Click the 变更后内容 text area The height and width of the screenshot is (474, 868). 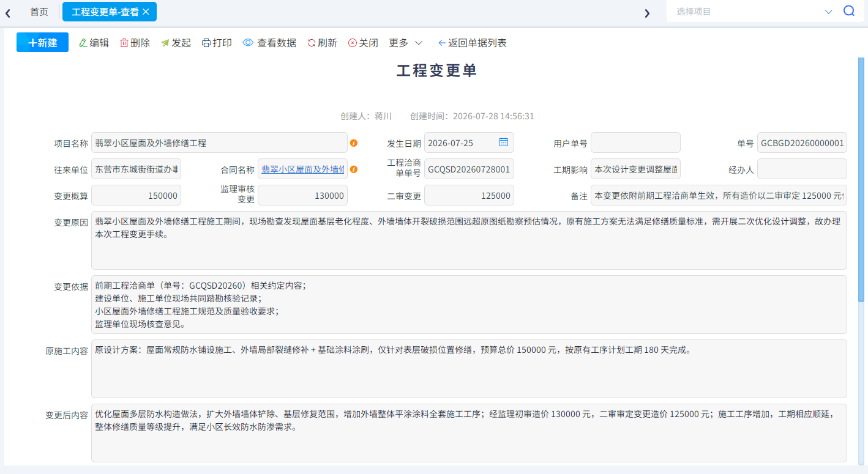tap(469, 433)
